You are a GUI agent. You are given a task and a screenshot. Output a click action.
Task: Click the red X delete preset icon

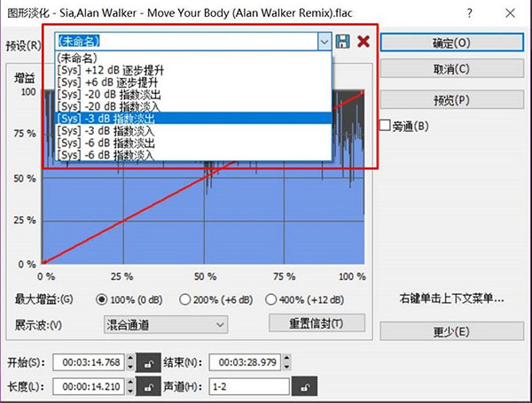click(363, 42)
